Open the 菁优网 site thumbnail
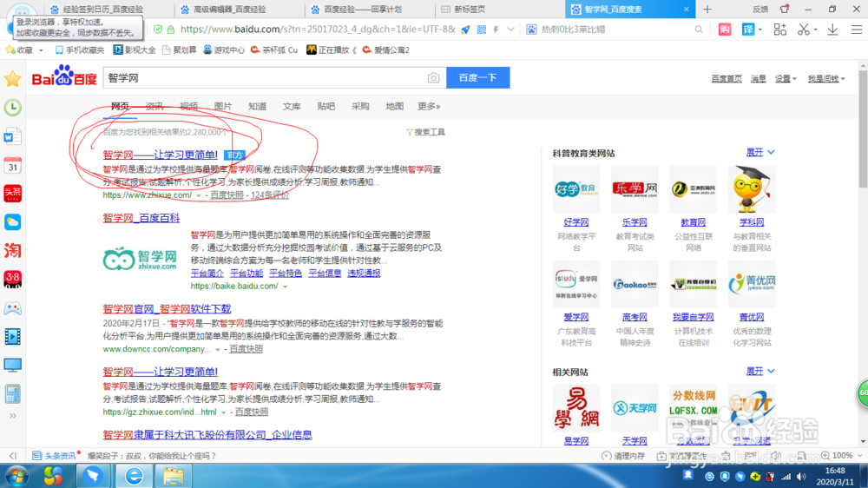 click(751, 284)
